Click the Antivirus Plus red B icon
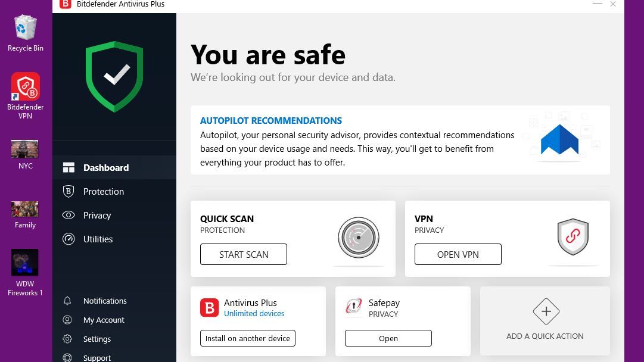 point(210,307)
